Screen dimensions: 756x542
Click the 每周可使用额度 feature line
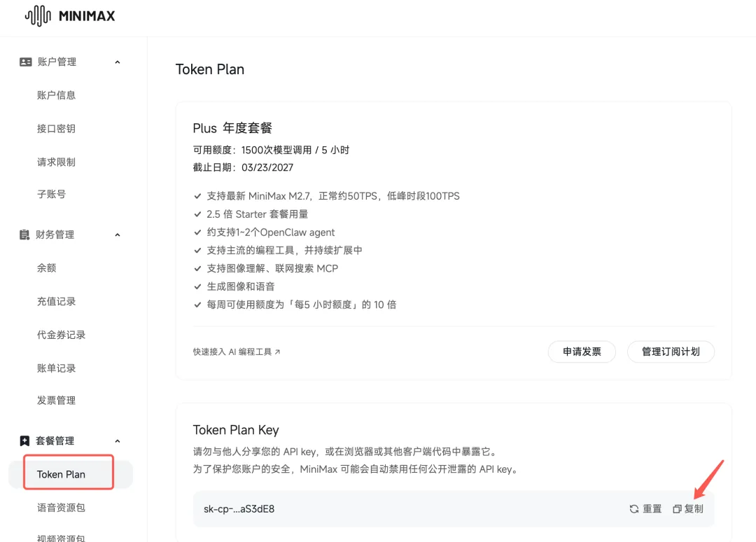(301, 305)
